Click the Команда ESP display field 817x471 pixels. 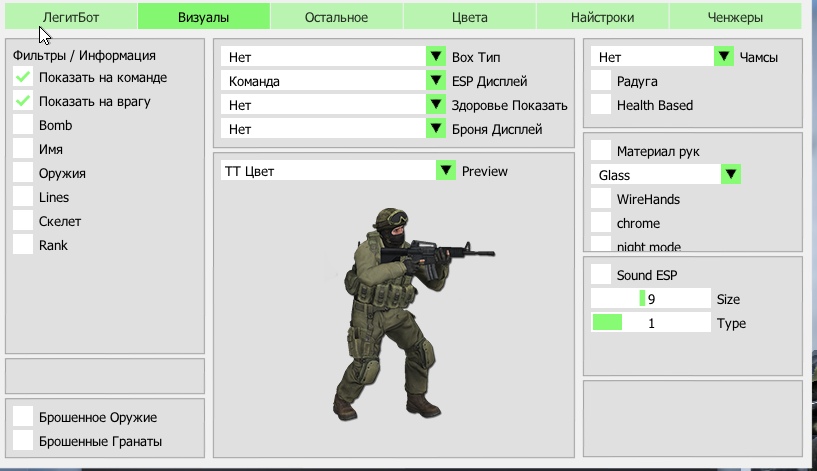coord(324,81)
